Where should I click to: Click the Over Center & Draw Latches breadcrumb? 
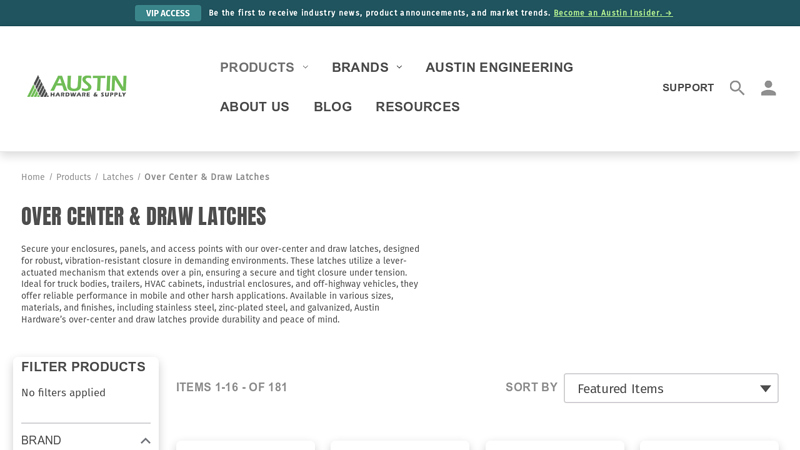(x=207, y=177)
